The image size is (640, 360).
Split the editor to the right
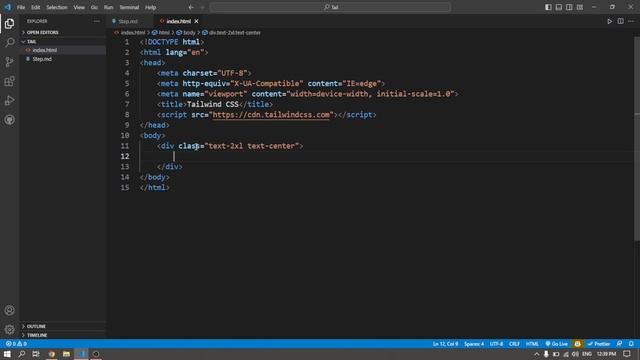pyautogui.click(x=620, y=21)
